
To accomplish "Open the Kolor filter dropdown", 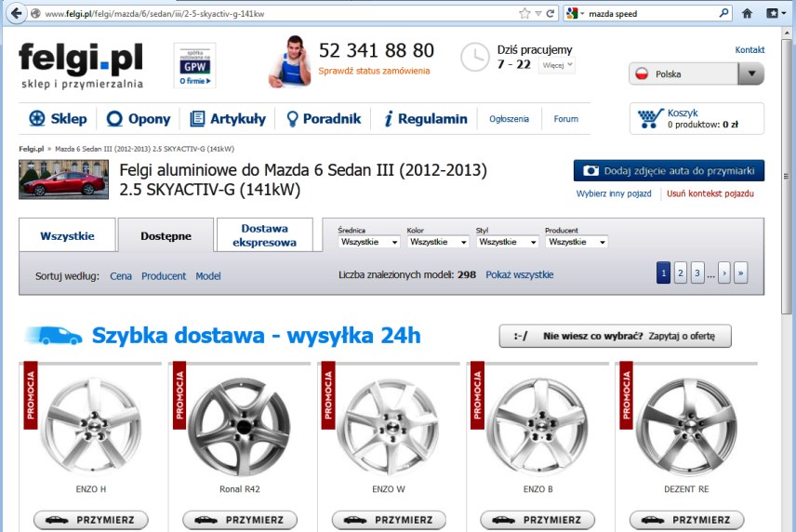I will tap(439, 242).
